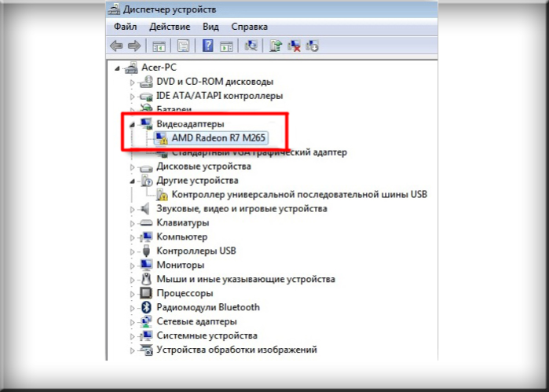Expand Радиомодули Bluetooth branch
This screenshot has height=392, width=549.
click(133, 308)
